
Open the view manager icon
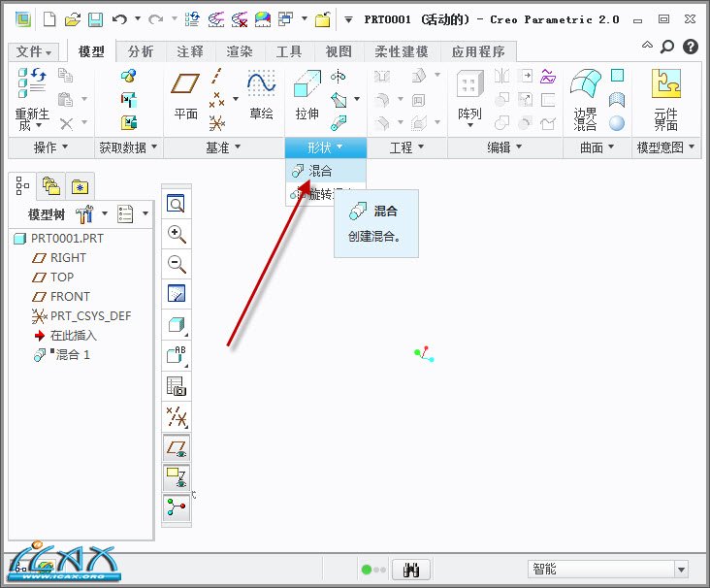[177, 386]
